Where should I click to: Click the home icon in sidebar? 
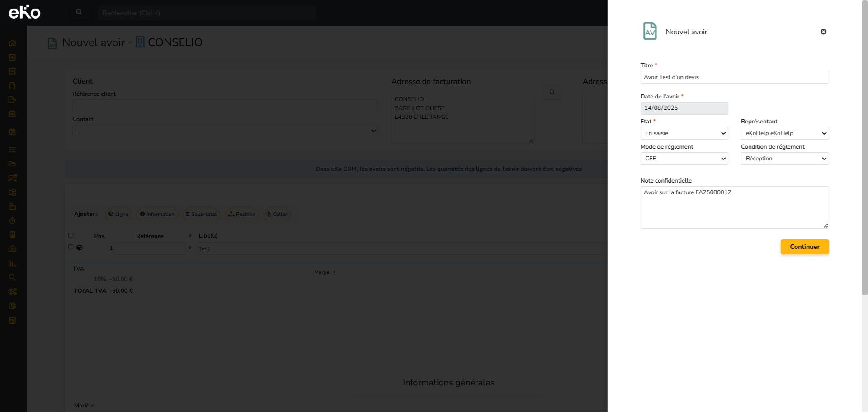pyautogui.click(x=12, y=43)
